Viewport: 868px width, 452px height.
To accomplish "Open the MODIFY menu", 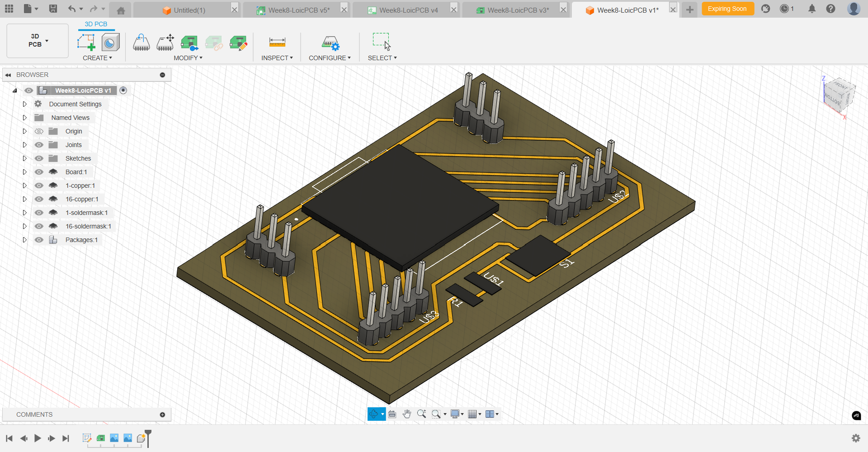I will [x=188, y=58].
